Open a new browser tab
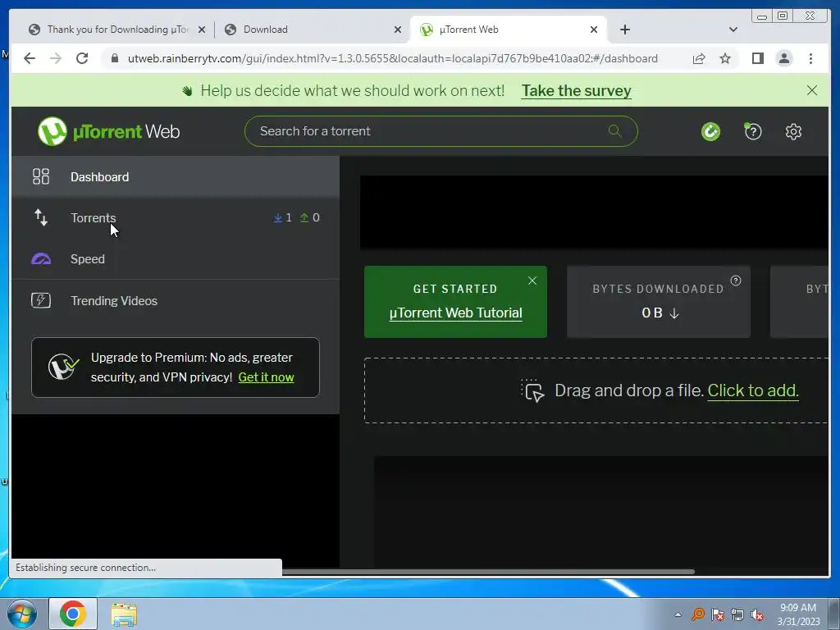 (624, 30)
